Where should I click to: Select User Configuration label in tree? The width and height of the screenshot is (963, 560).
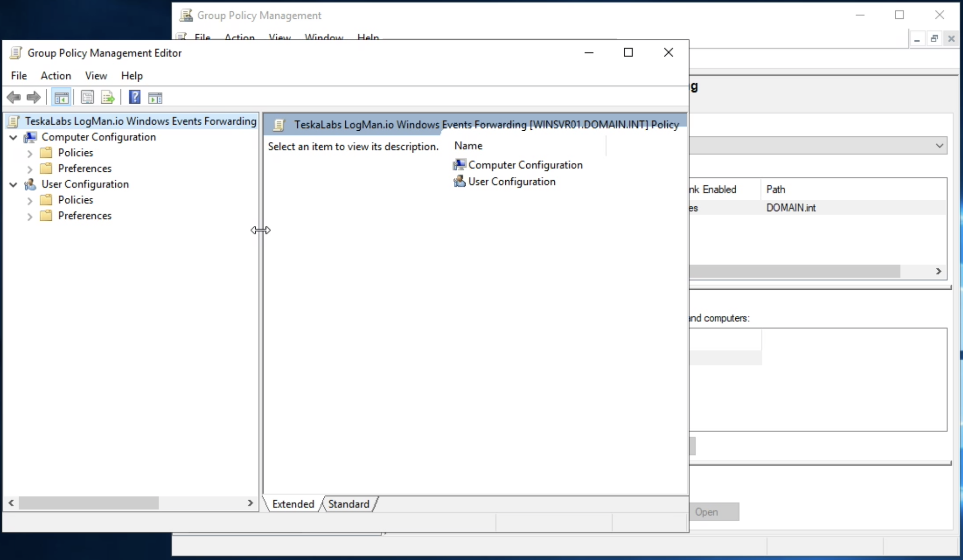pos(85,184)
